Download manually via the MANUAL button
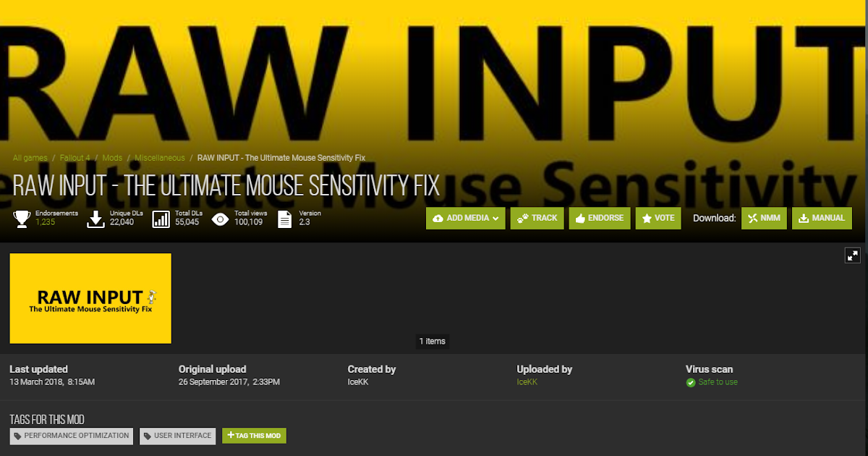The height and width of the screenshot is (456, 868). click(822, 217)
